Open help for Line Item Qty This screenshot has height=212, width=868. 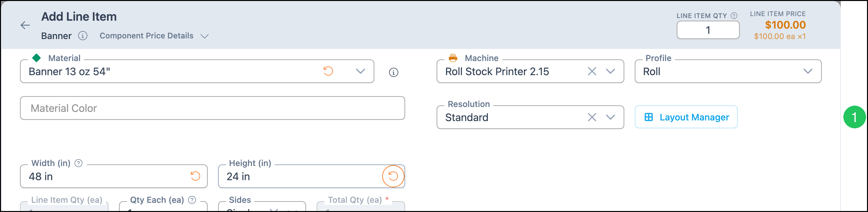coord(734,16)
